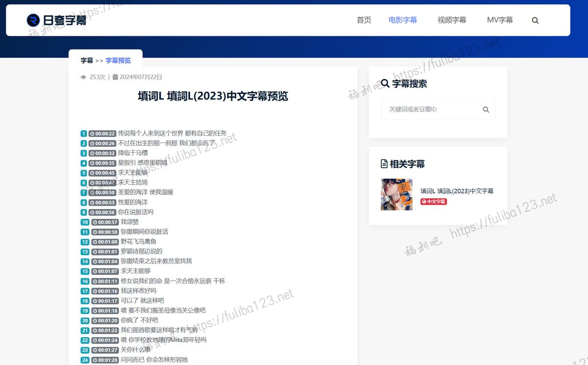This screenshot has width=588, height=365.
Task: Click timestamp badge 00:01:04
Action: click(x=105, y=261)
